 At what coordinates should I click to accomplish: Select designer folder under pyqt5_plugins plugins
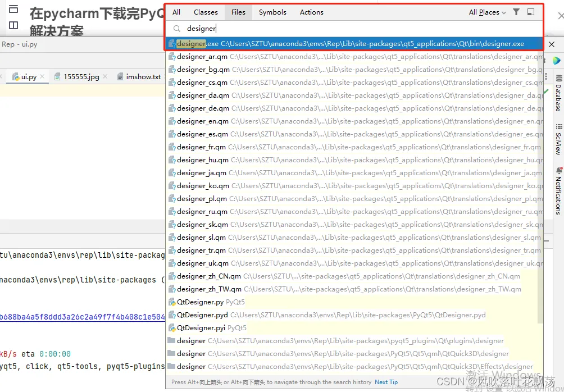tap(354, 341)
